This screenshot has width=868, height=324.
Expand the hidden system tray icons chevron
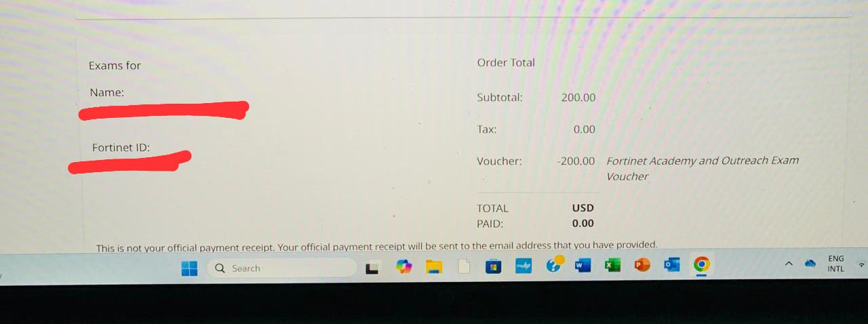point(789,264)
